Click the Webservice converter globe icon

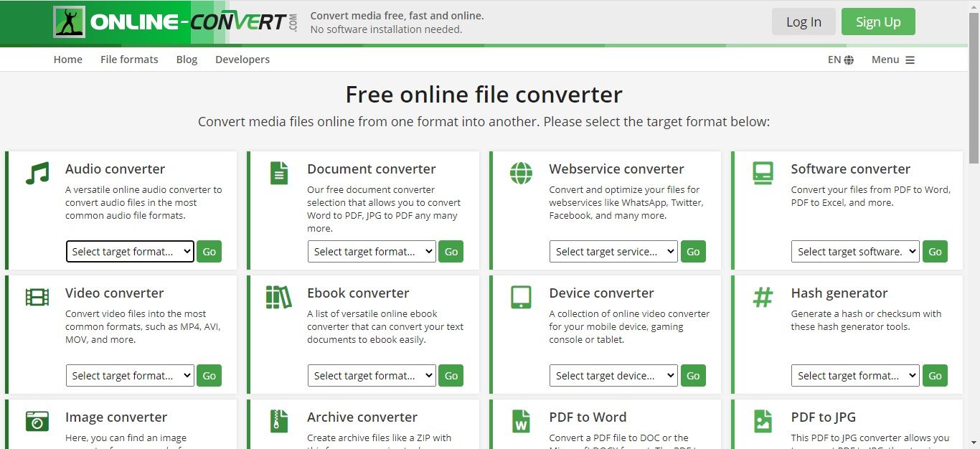[x=521, y=173]
